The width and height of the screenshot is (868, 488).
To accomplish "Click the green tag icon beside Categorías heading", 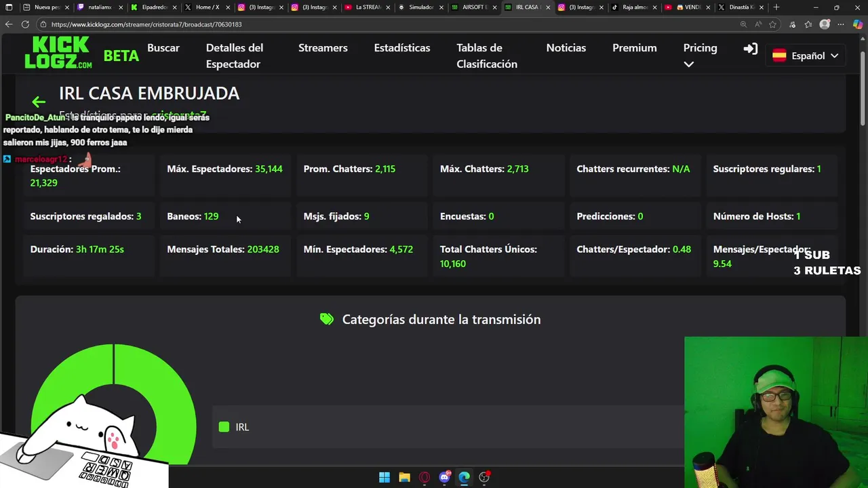I will pyautogui.click(x=327, y=319).
